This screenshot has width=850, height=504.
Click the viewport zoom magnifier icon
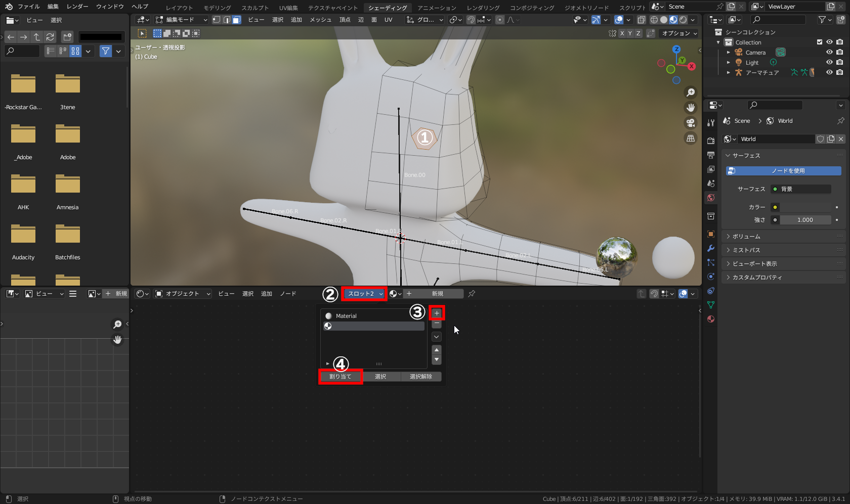coord(691,92)
